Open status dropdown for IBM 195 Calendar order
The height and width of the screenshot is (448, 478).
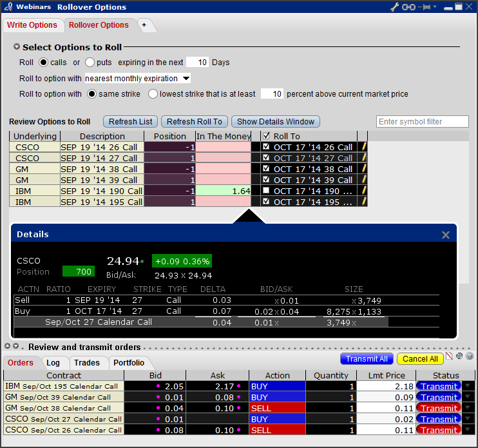pos(468,385)
